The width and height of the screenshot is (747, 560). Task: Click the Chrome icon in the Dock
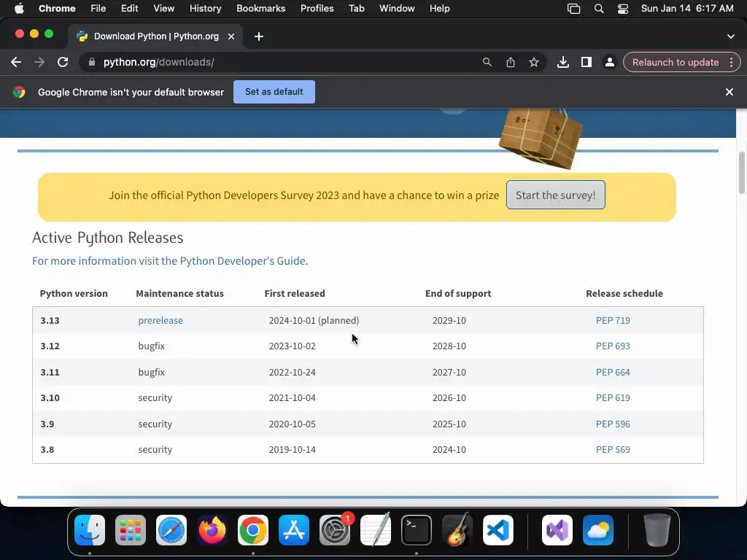253,530
